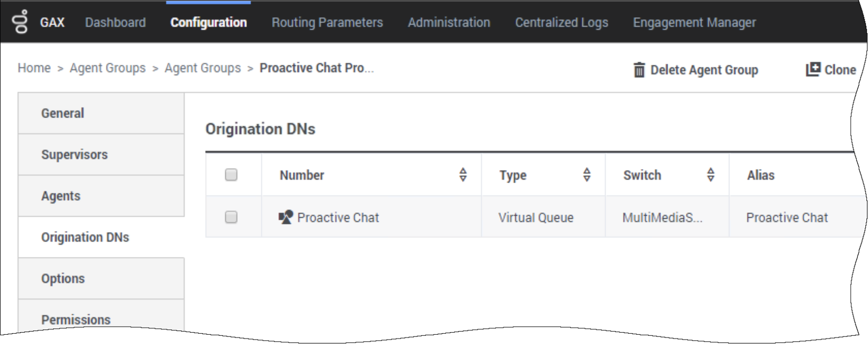Click the trash icon for Delete Agent Group
868x344 pixels.
point(639,70)
